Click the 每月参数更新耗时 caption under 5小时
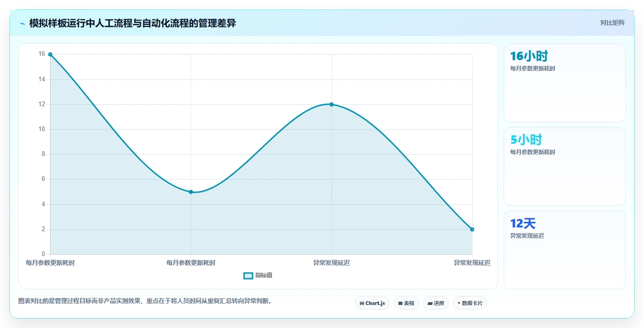The image size is (644, 328). (x=533, y=152)
